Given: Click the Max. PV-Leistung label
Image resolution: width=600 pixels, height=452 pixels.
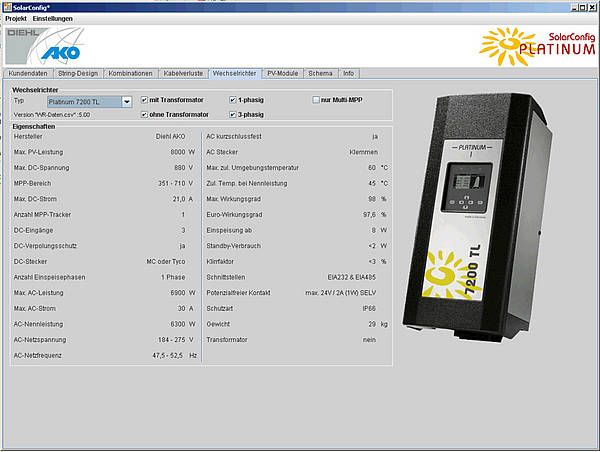Looking at the screenshot, I should (x=38, y=152).
